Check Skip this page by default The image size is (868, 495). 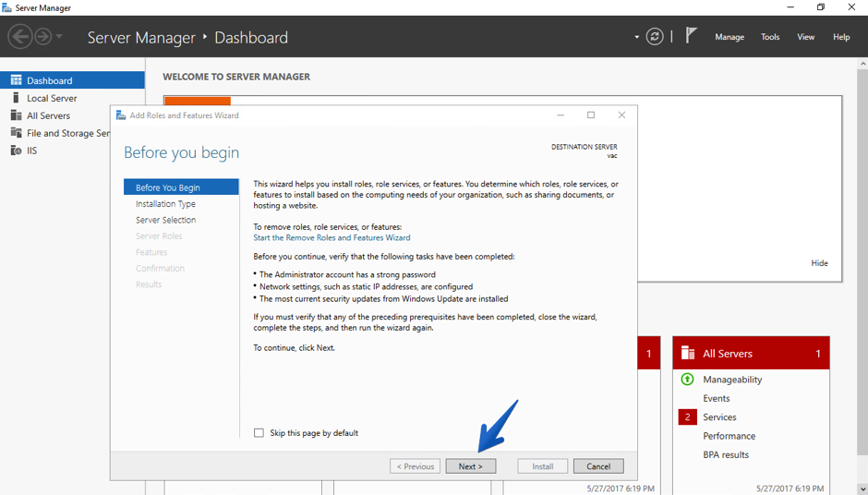click(259, 433)
